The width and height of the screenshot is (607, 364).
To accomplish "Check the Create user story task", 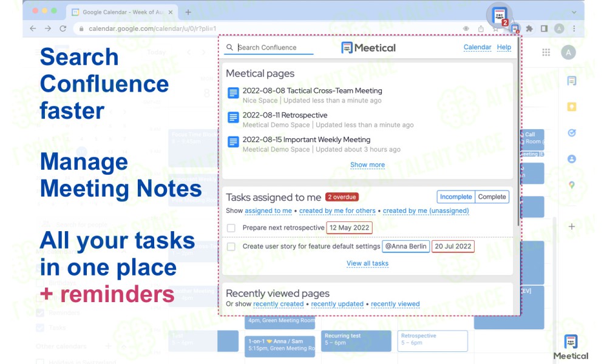I will tap(231, 246).
